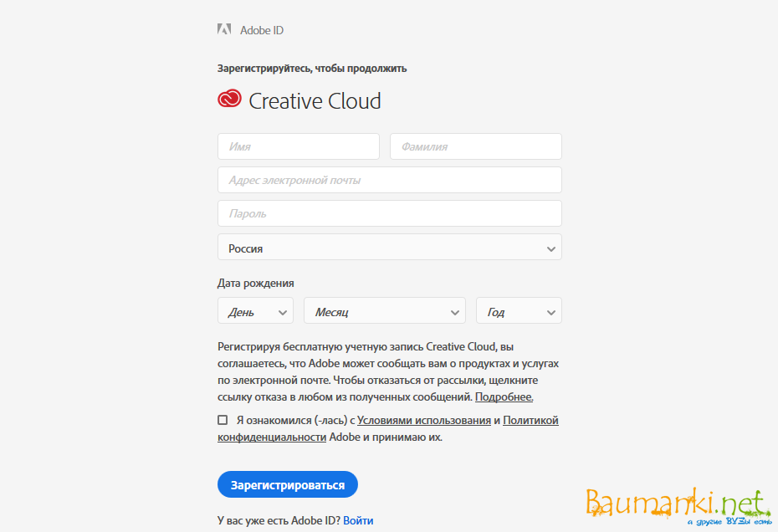This screenshot has width=778, height=532.
Task: Focus the Имя first name field
Action: tap(298, 146)
